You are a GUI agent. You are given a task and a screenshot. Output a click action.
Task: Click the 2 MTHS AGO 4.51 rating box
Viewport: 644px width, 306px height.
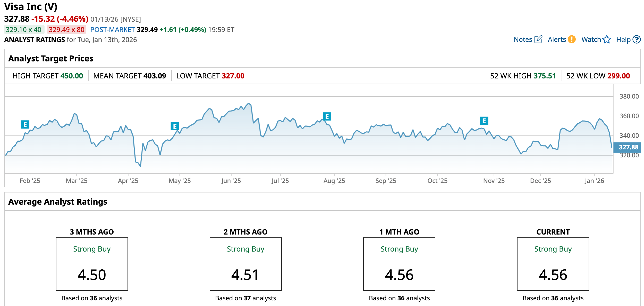[245, 264]
